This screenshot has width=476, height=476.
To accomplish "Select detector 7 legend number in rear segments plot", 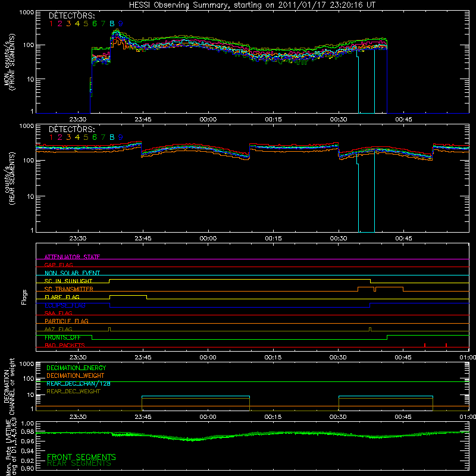I will 103,137.
